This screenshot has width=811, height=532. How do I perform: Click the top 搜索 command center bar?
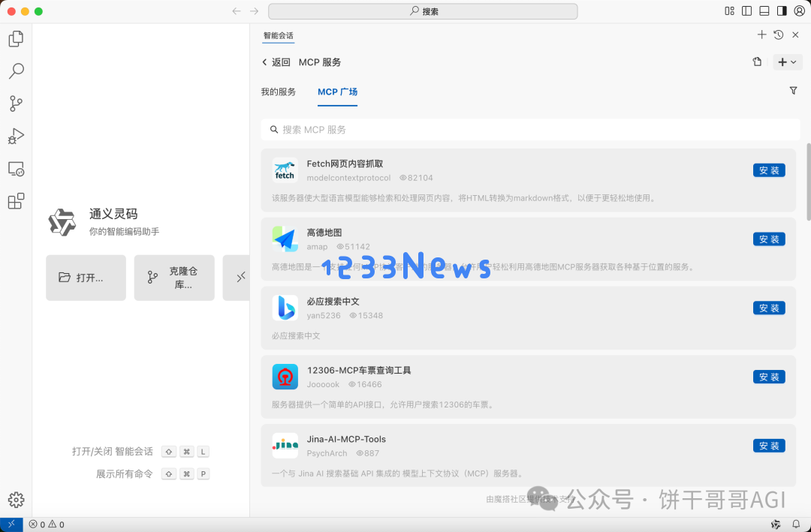423,11
